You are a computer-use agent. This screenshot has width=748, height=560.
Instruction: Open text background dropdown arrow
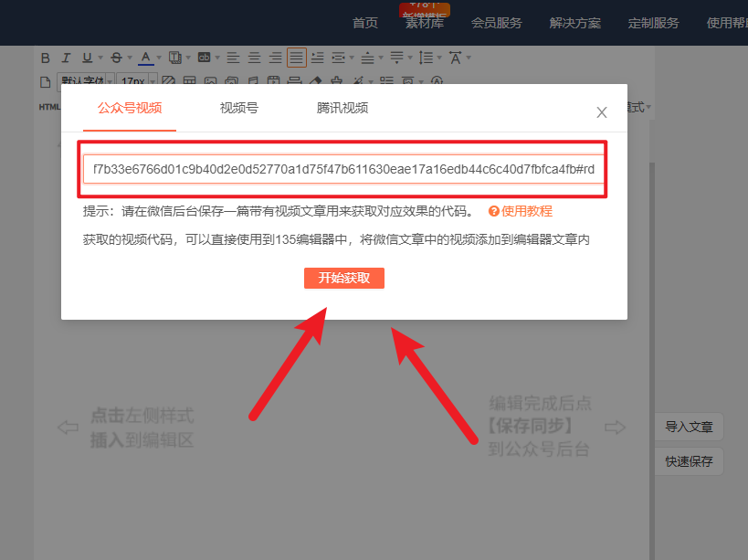(217, 58)
